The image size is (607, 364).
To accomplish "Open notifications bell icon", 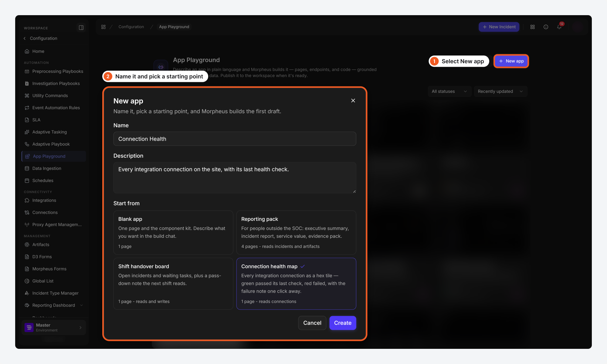I will coord(559,27).
